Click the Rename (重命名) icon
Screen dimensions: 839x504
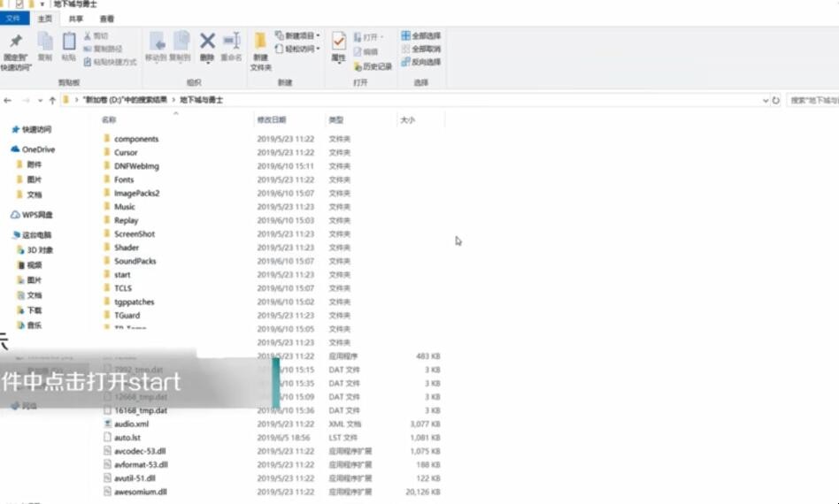pyautogui.click(x=231, y=42)
